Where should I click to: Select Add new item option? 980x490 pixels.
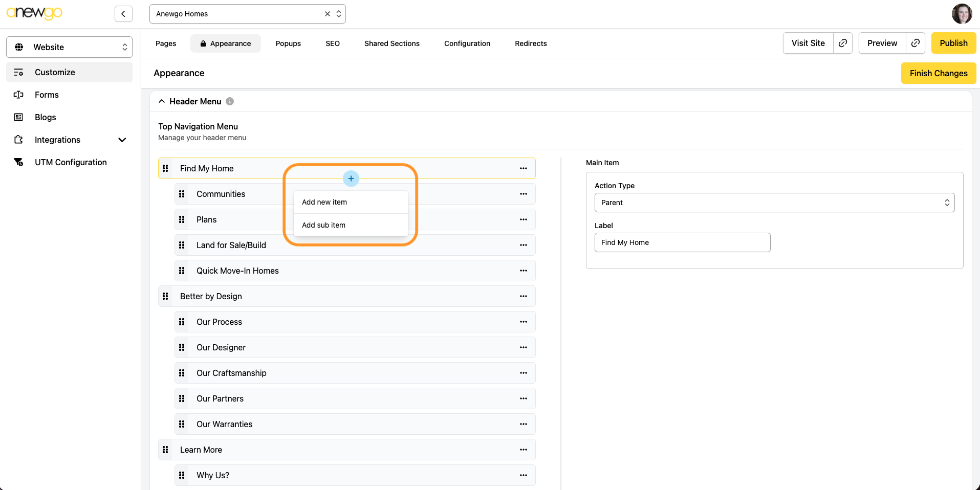[324, 202]
